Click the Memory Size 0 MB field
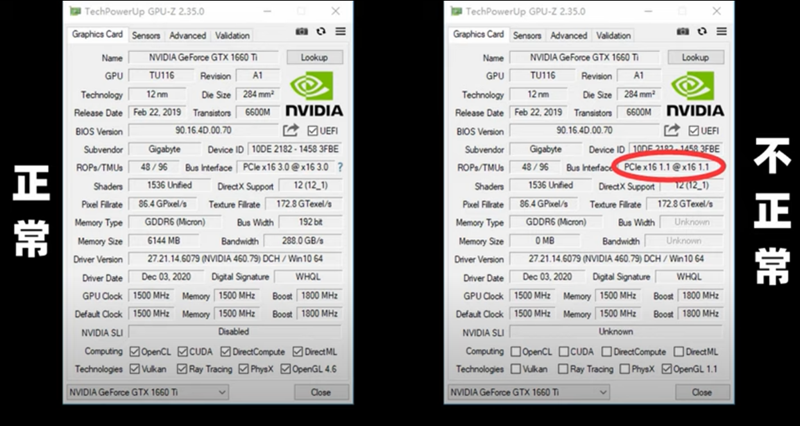 click(x=544, y=240)
